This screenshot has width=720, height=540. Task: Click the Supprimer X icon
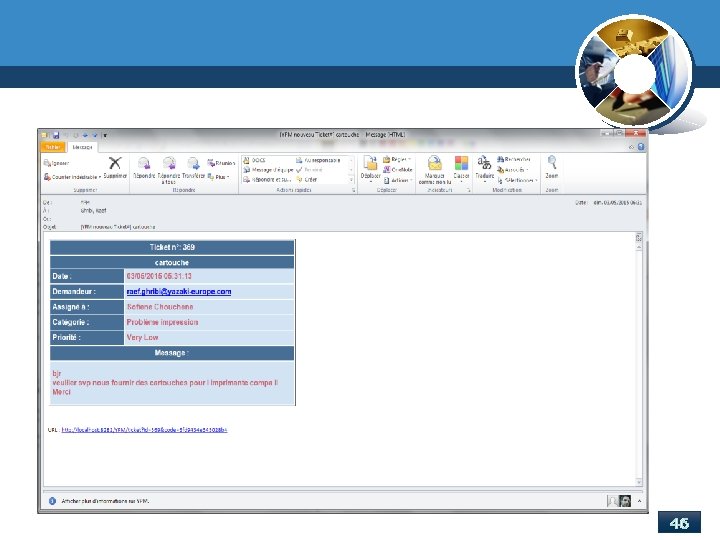115,163
